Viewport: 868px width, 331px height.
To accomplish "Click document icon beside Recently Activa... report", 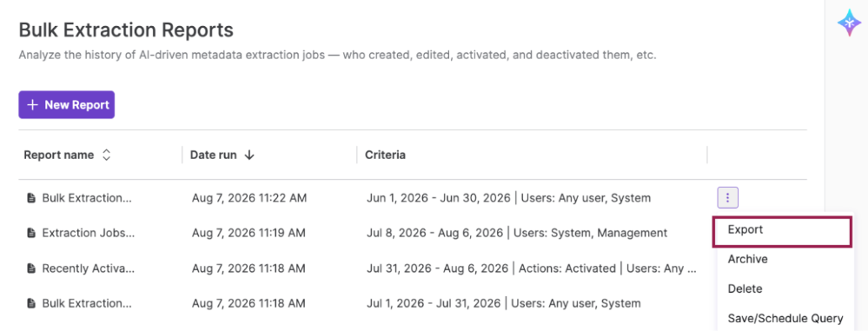I will tap(31, 268).
